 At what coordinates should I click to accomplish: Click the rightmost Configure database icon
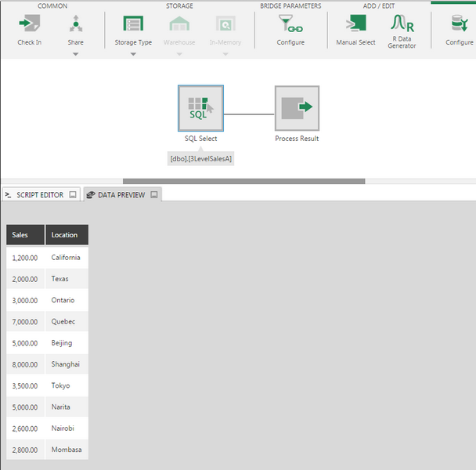(x=459, y=24)
